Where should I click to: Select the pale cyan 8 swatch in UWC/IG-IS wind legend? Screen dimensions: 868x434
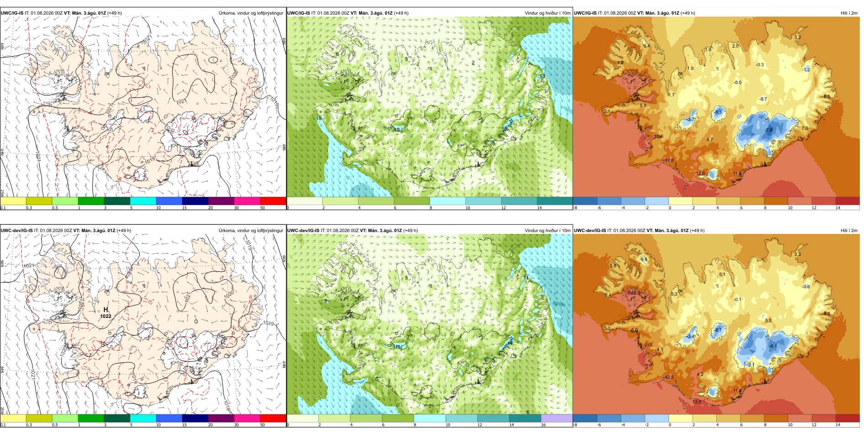[448, 201]
